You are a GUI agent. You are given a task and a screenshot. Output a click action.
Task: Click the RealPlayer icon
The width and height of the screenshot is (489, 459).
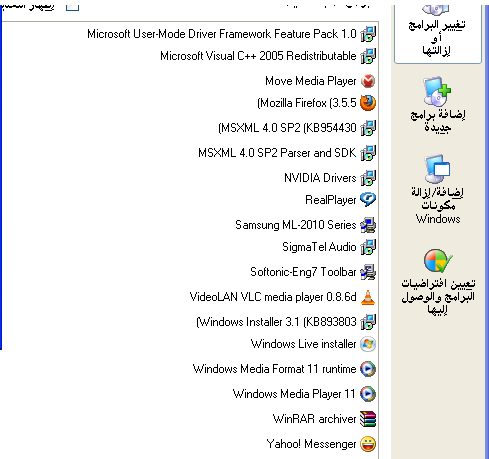pyautogui.click(x=368, y=200)
